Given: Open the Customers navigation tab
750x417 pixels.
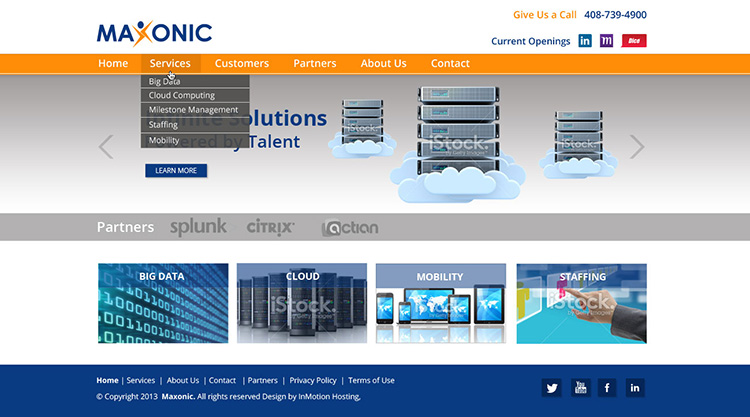Looking at the screenshot, I should point(241,63).
